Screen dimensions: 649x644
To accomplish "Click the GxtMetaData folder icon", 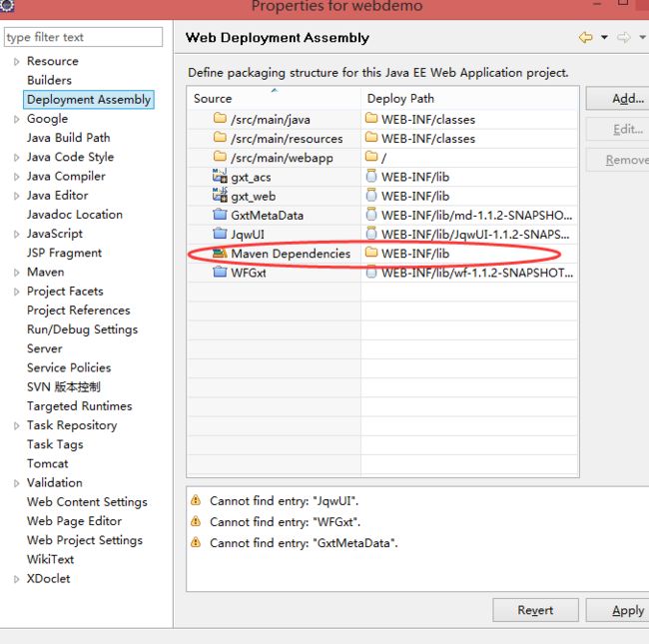I will pyautogui.click(x=221, y=215).
